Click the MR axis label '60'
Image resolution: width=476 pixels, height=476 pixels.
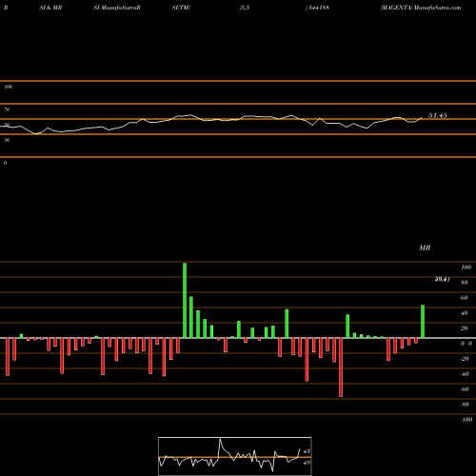[465, 298]
